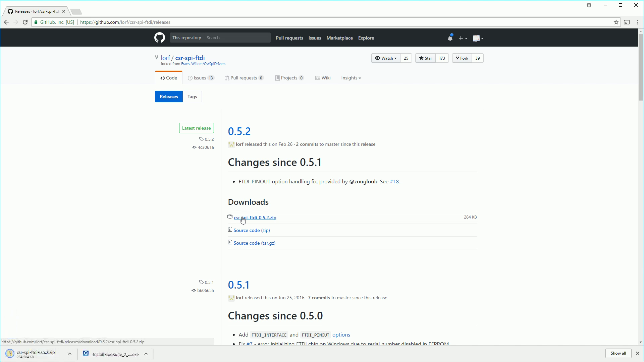Switch to the Code tab
Viewport: 644px width, 362px height.
pyautogui.click(x=169, y=78)
